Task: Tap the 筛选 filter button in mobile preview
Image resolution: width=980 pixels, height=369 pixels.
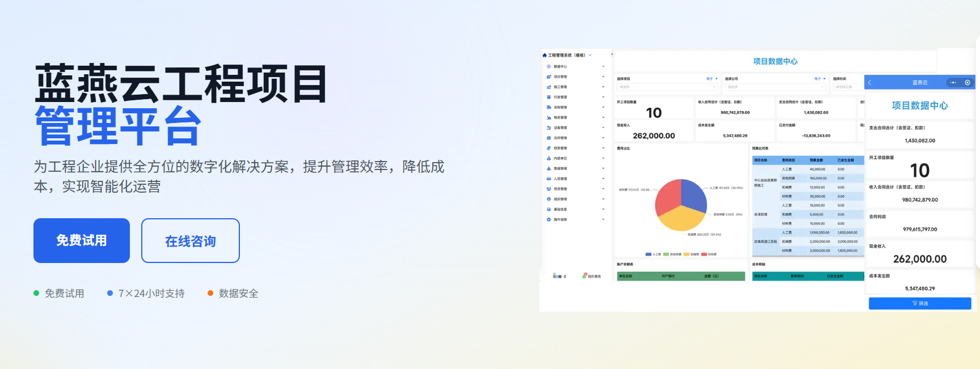Action: point(920,303)
